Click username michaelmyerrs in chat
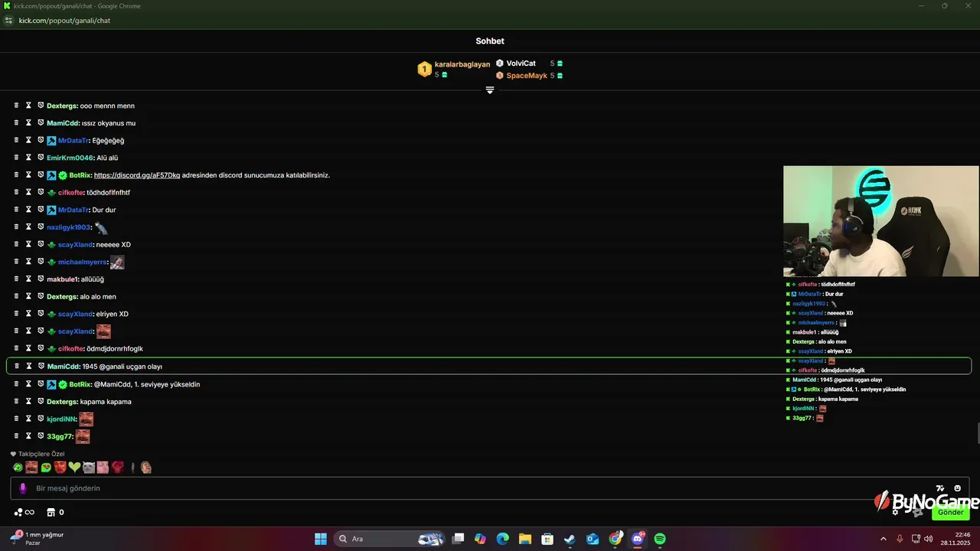Viewport: 980px width, 551px height. click(x=82, y=262)
